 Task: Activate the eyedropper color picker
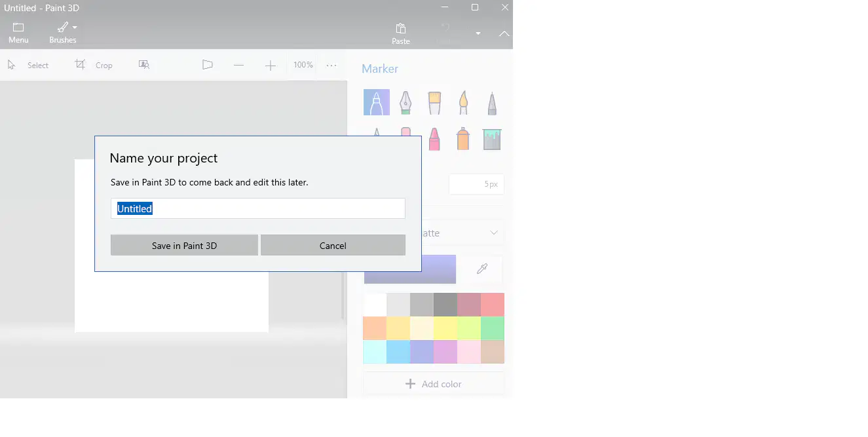(482, 269)
